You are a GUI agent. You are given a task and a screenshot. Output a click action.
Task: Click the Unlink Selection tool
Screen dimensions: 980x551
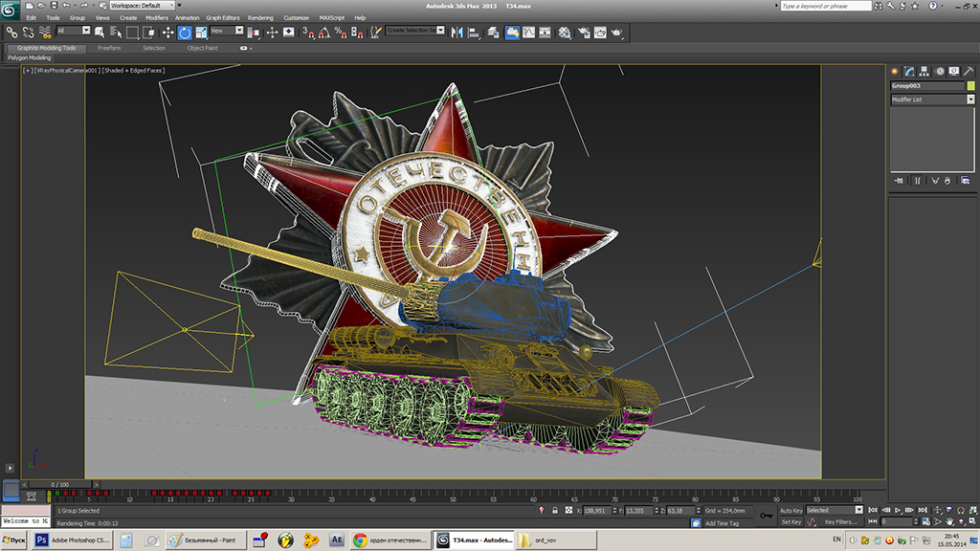pyautogui.click(x=28, y=33)
